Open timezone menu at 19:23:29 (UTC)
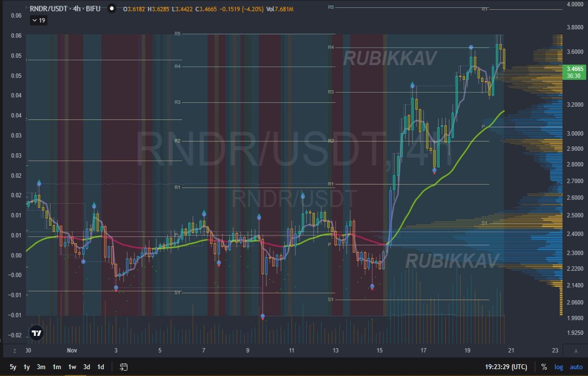588x376 pixels. click(506, 367)
